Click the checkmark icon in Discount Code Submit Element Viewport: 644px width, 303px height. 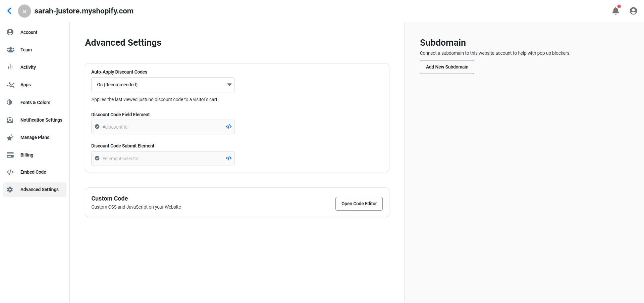[97, 158]
